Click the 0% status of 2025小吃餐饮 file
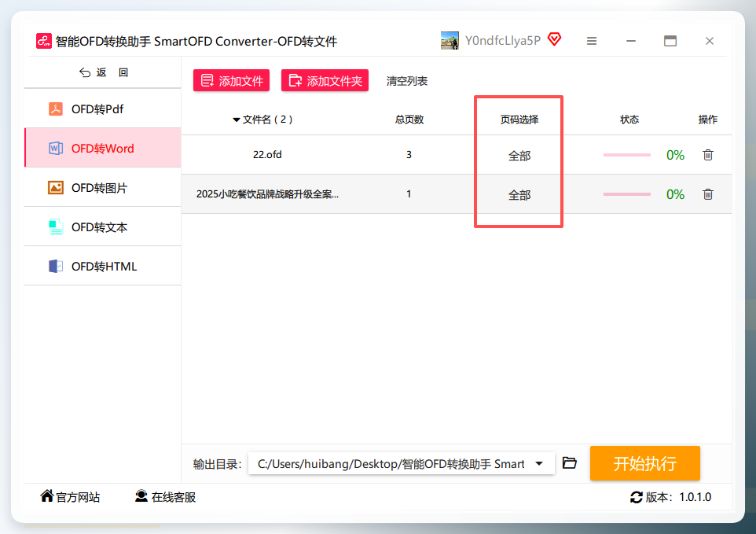756x534 pixels. 675,194
